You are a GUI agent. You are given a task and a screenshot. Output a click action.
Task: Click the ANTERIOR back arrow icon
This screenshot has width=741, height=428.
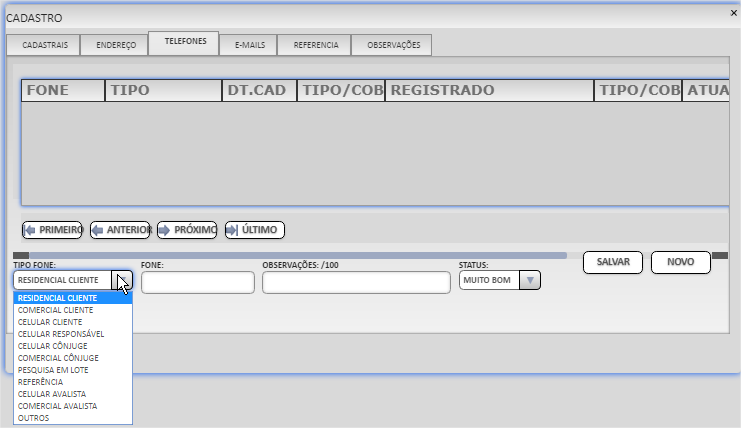point(98,230)
